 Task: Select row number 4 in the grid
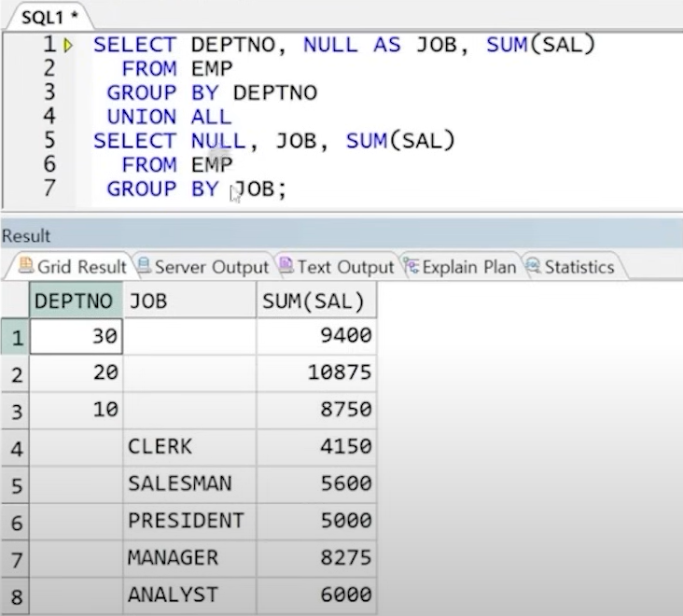(x=15, y=448)
